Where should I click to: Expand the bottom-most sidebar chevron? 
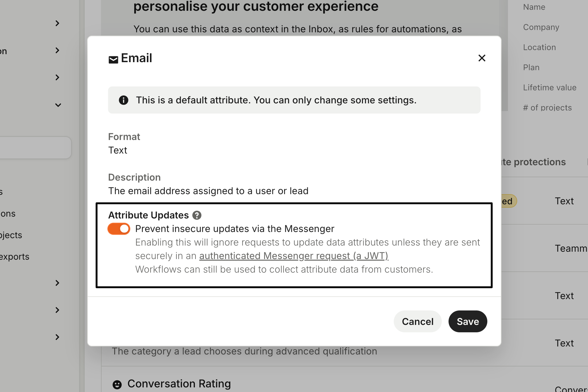[57, 337]
